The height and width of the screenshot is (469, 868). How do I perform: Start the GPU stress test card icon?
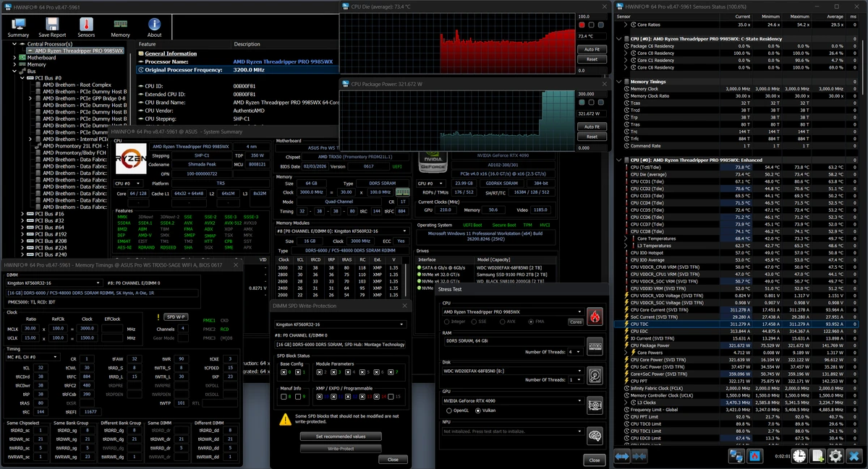click(595, 404)
